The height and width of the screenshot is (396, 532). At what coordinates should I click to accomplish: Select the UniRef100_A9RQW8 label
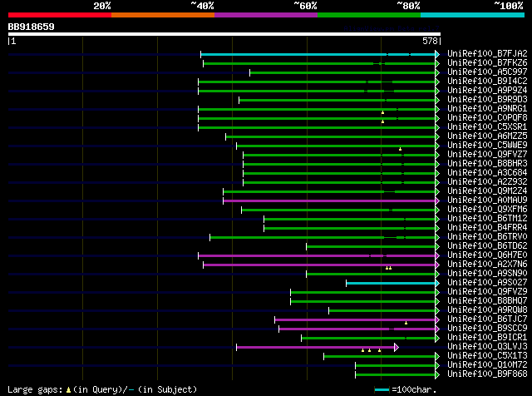tap(487, 310)
